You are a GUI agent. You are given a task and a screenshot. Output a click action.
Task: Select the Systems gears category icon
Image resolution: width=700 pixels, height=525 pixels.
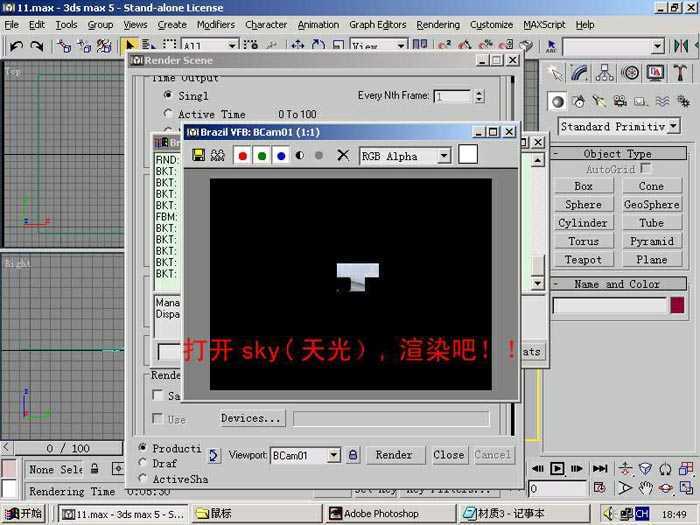[x=683, y=102]
